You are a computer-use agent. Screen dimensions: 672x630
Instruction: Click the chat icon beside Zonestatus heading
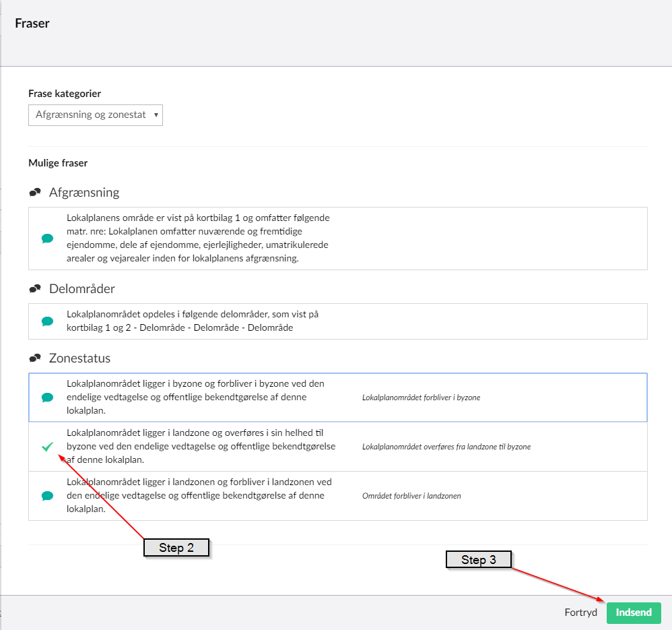(x=35, y=358)
